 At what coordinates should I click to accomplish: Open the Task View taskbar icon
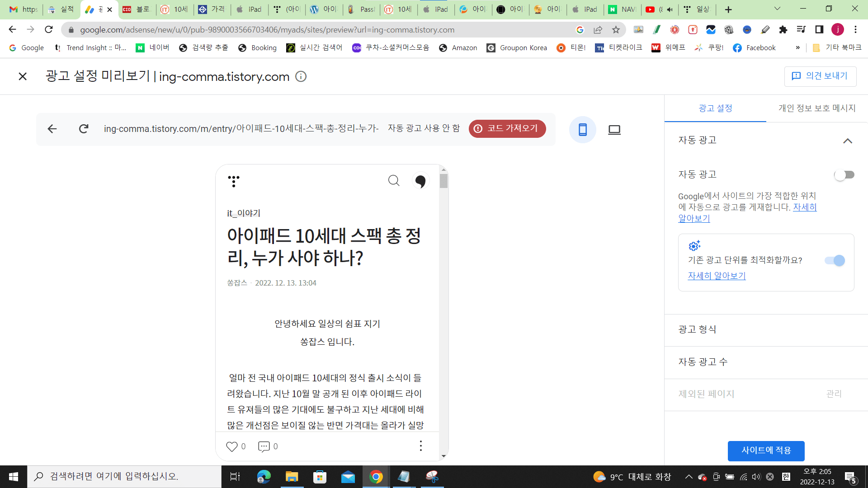[x=236, y=477]
